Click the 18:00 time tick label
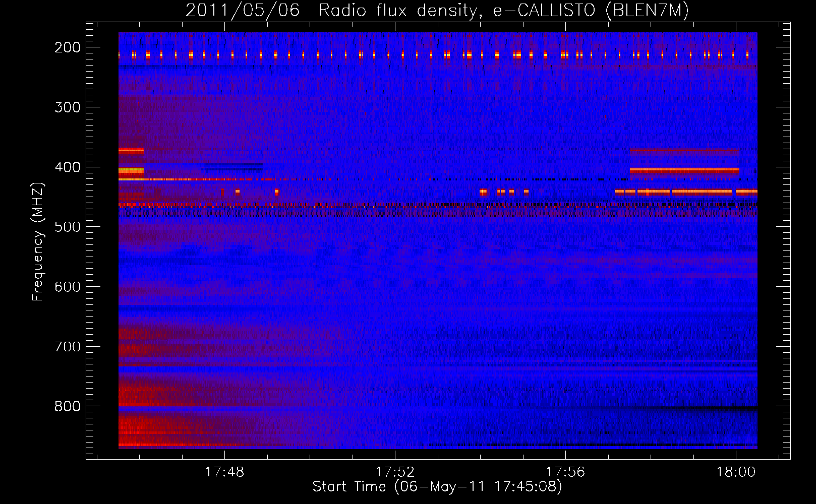The width and height of the screenshot is (816, 504). click(736, 472)
